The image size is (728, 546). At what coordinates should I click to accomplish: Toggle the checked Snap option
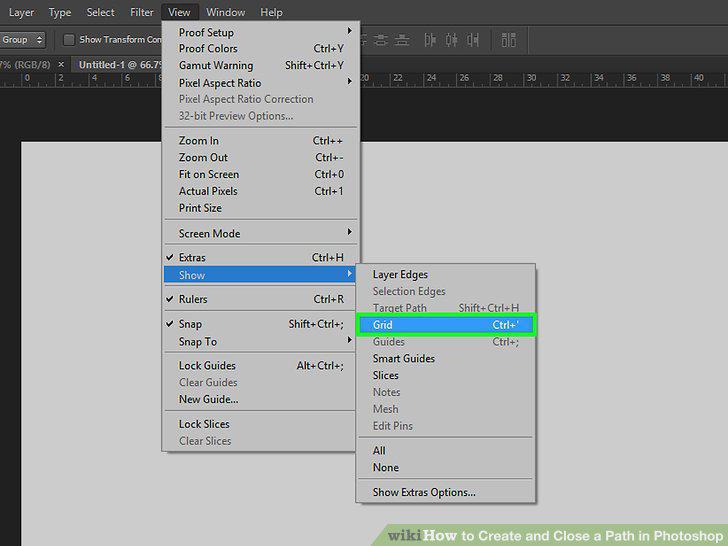coord(261,324)
